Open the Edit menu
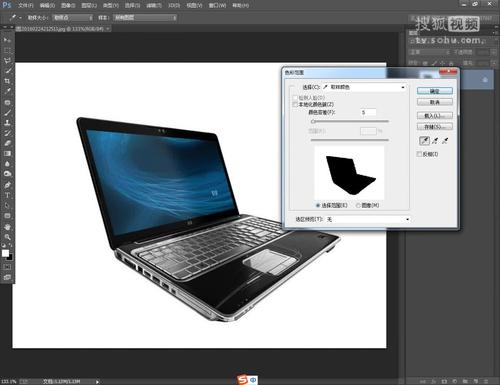 point(47,5)
